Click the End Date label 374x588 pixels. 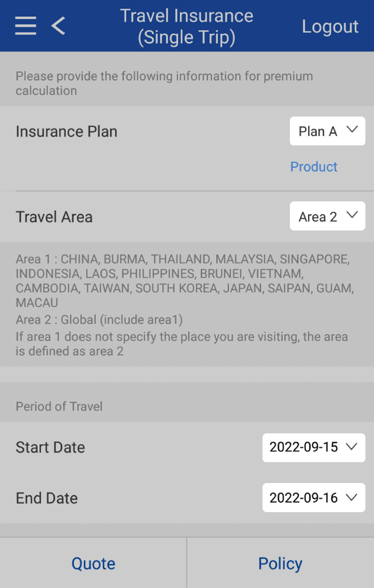pyautogui.click(x=47, y=498)
